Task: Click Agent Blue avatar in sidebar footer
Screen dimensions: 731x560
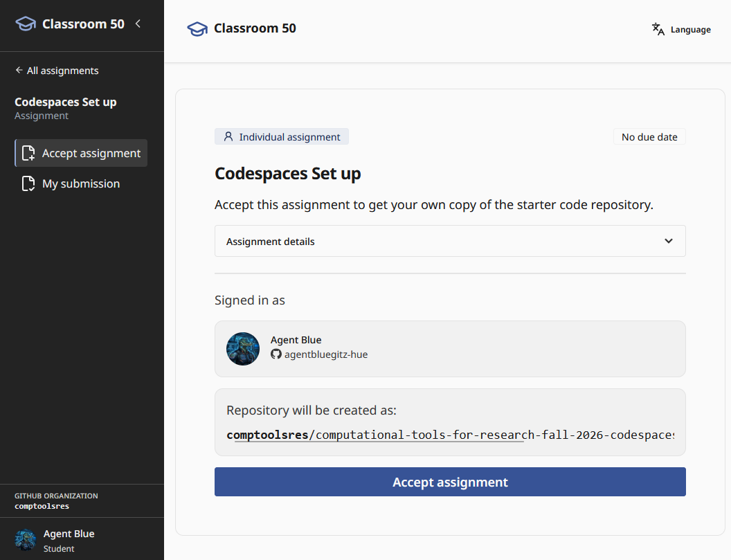Action: point(25,540)
